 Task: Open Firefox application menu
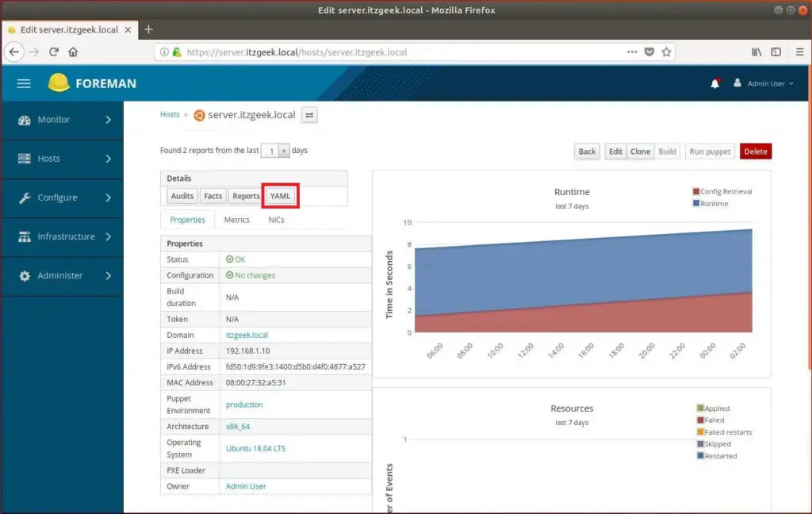[799, 52]
